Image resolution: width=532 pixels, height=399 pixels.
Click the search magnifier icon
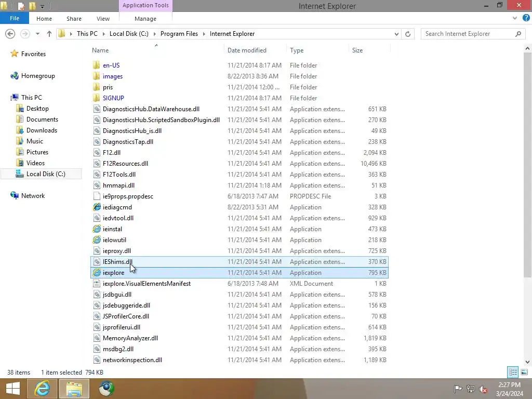[518, 34]
